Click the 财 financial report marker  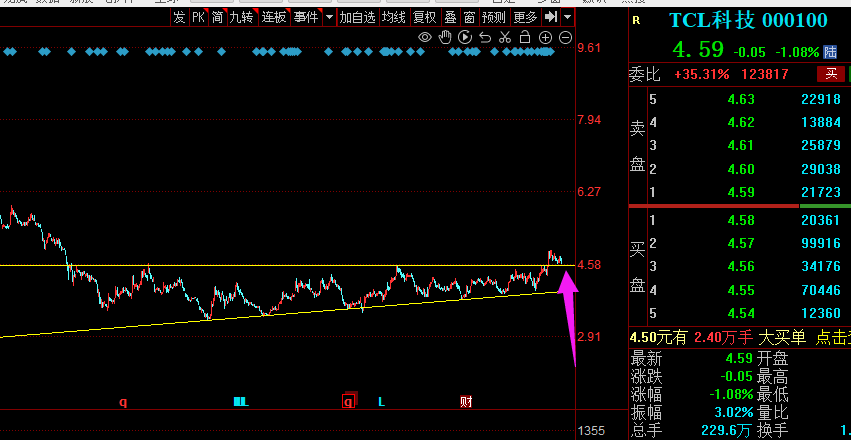pyautogui.click(x=466, y=402)
